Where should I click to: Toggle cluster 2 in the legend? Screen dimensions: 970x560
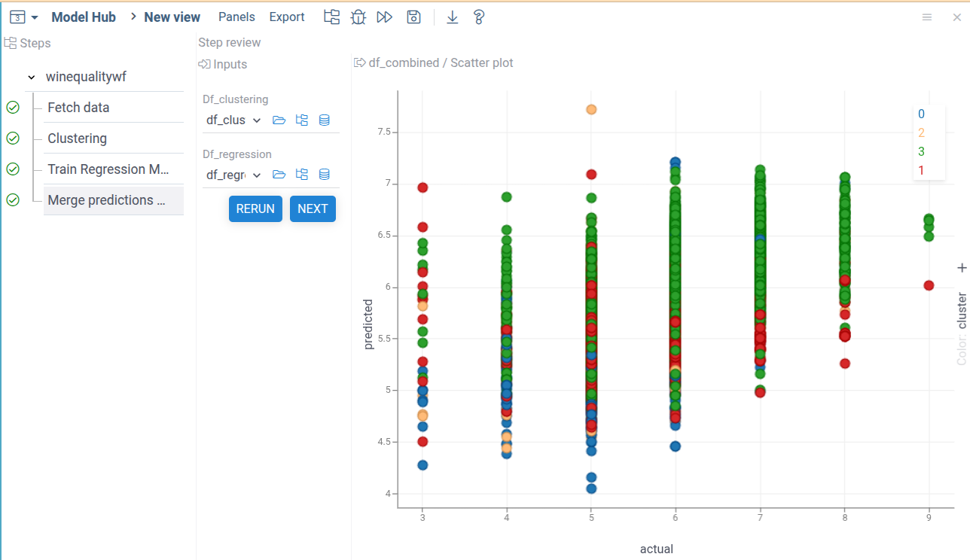[920, 133]
